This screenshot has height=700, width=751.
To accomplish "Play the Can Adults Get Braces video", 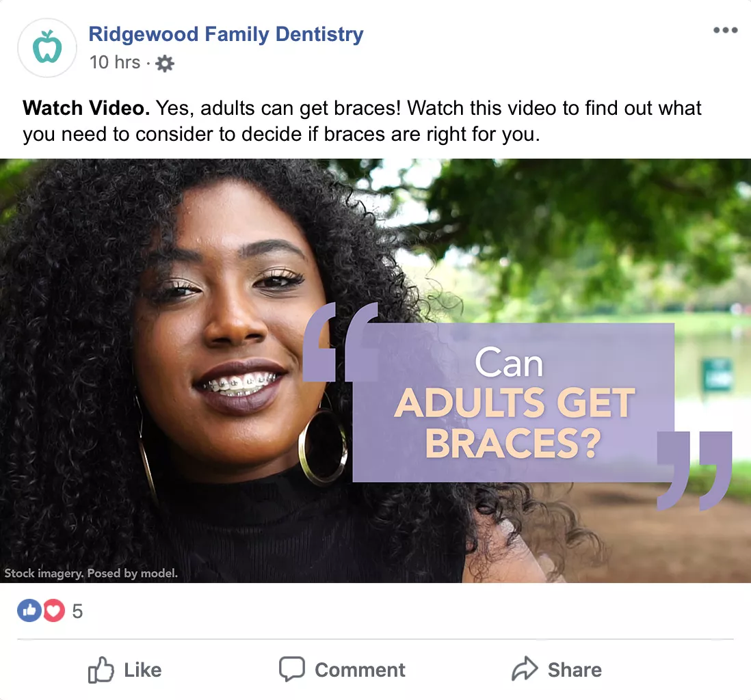I will coord(375,369).
